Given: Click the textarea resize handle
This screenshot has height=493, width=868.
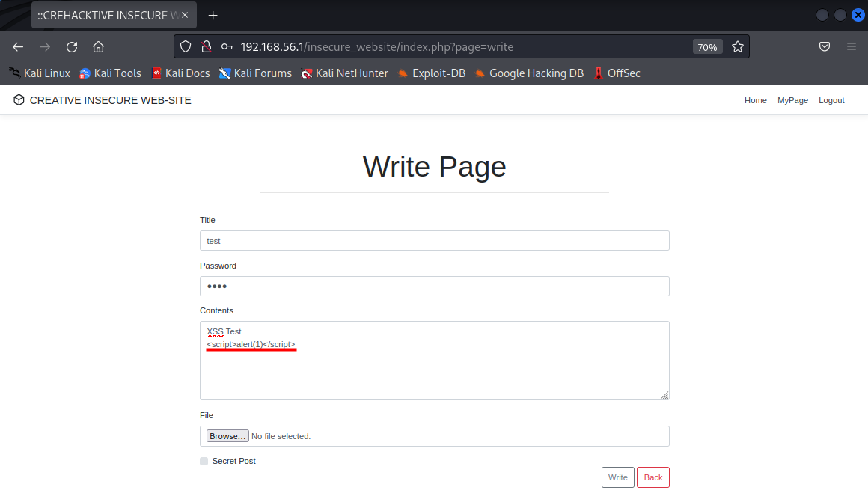Looking at the screenshot, I should pyautogui.click(x=664, y=395).
